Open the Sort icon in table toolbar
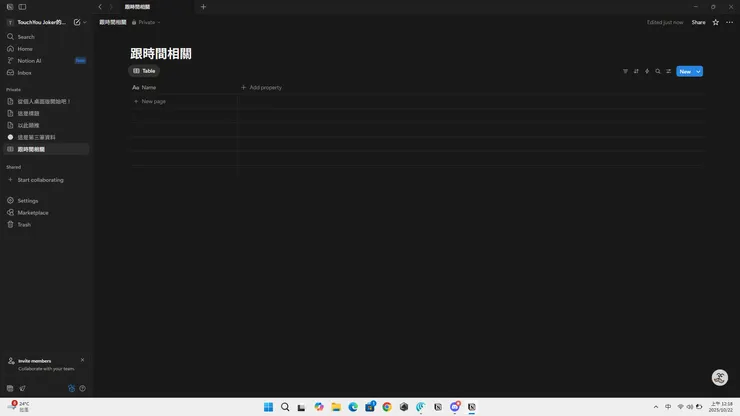Viewport: 740px width, 416px height. click(636, 71)
